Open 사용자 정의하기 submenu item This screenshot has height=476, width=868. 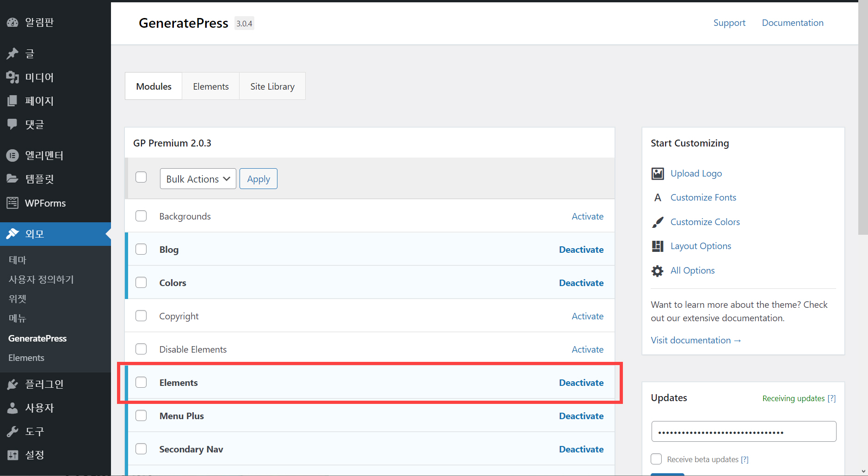[41, 279]
